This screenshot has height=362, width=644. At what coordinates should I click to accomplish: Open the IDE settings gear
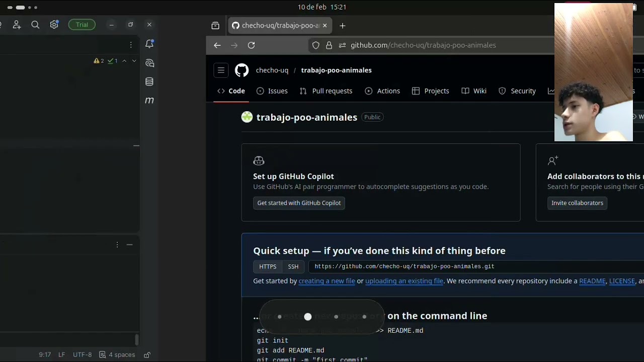point(54,25)
